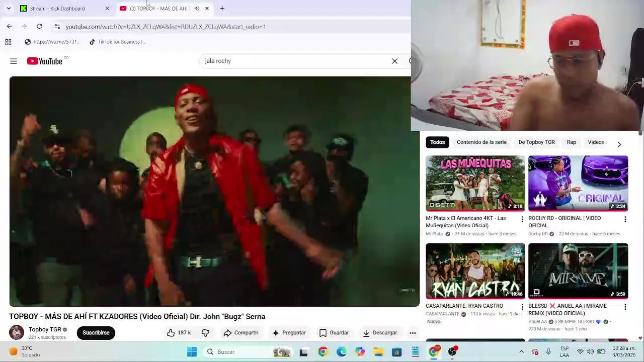Image resolution: width=644 pixels, height=362 pixels.
Task: Open Microsoft Store from the taskbar
Action: [397, 352]
